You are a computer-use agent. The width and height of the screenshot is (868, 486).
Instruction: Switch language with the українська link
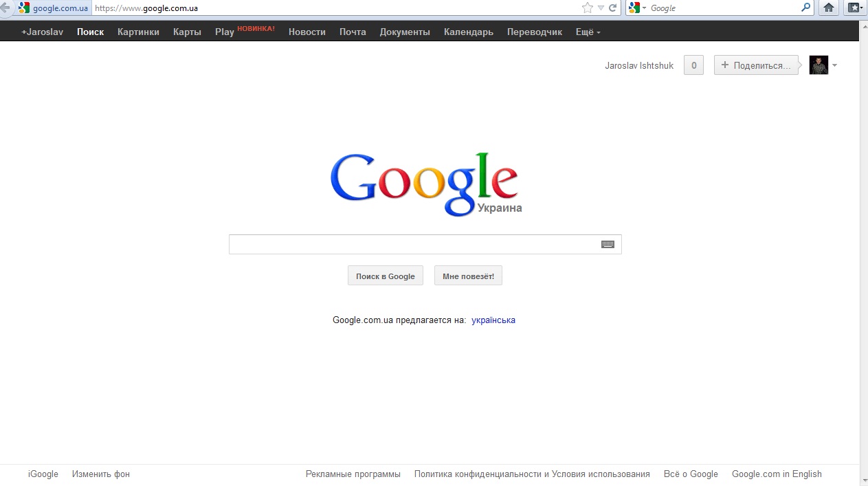click(493, 320)
